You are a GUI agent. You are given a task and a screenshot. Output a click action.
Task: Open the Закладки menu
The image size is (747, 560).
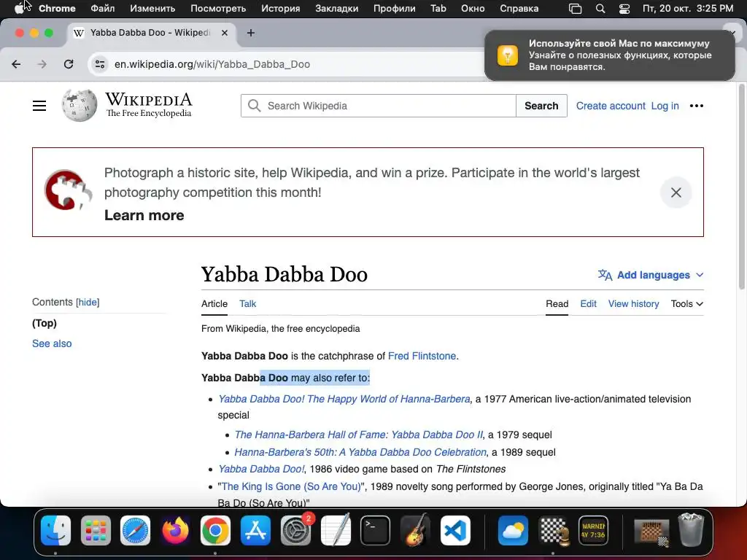coord(336,9)
